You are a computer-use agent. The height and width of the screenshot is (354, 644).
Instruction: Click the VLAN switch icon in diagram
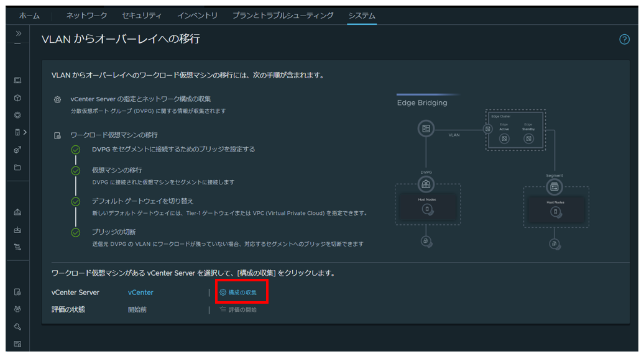point(426,129)
